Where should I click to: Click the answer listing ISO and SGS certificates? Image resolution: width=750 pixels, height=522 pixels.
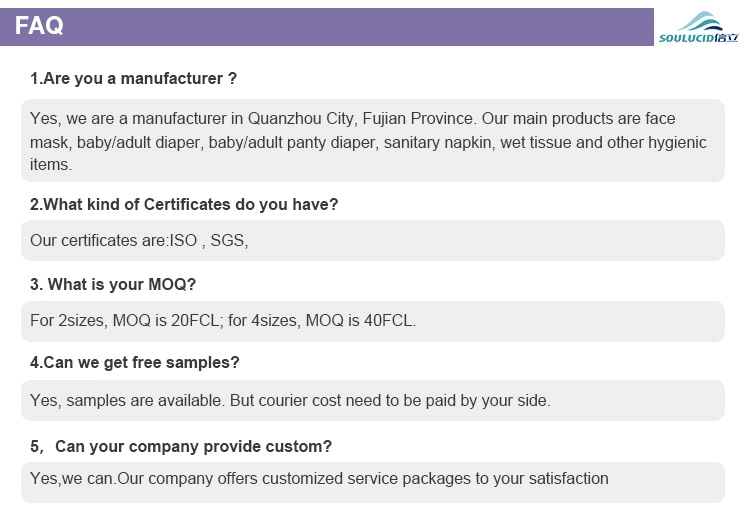tap(373, 241)
